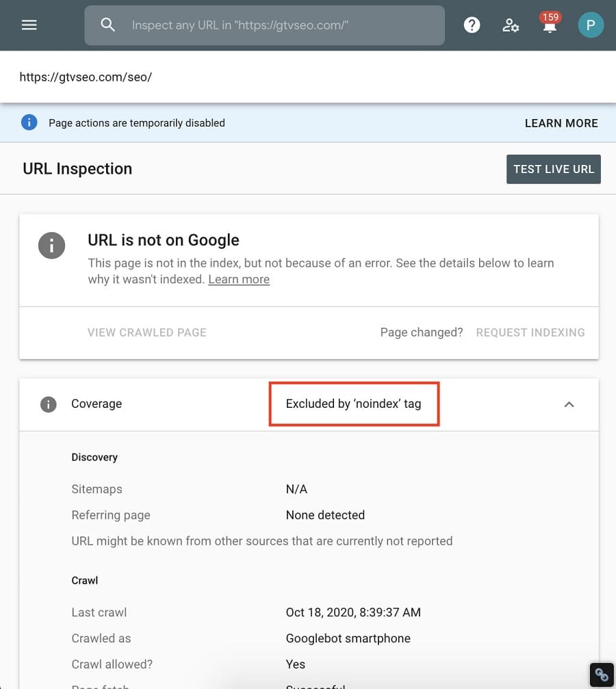Screen dimensions: 616x689
Task: Open Search Console help
Action: click(x=472, y=25)
